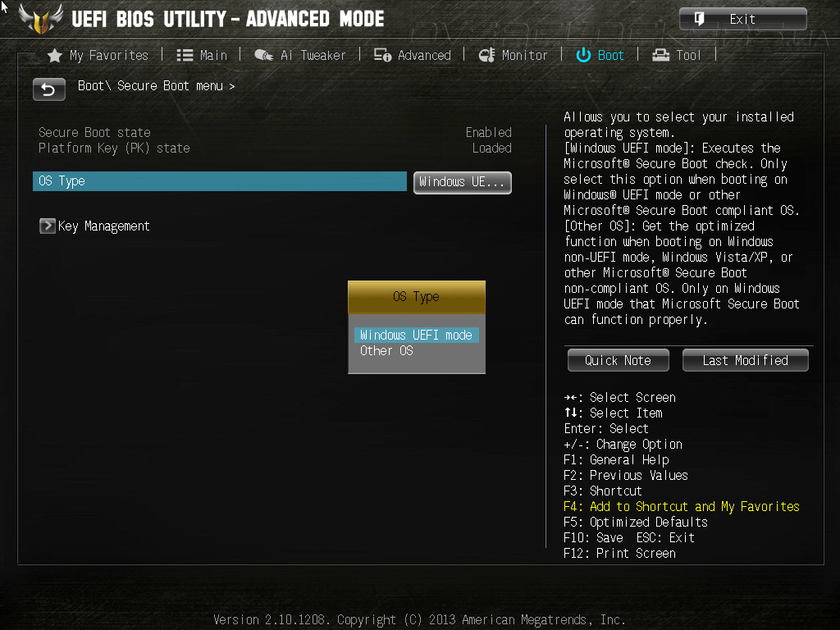Screen dimensions: 840x630
Task: Switch to the Main tab
Action: (x=202, y=55)
